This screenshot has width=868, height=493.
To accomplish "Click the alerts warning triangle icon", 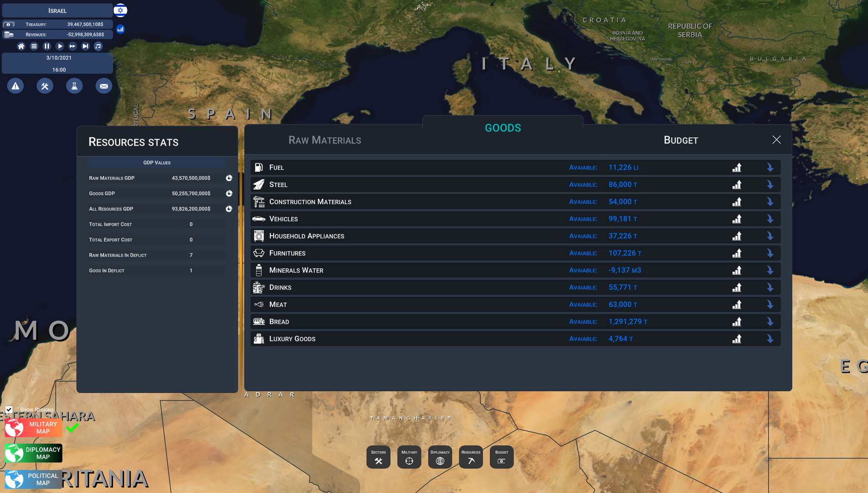I will click(x=16, y=86).
